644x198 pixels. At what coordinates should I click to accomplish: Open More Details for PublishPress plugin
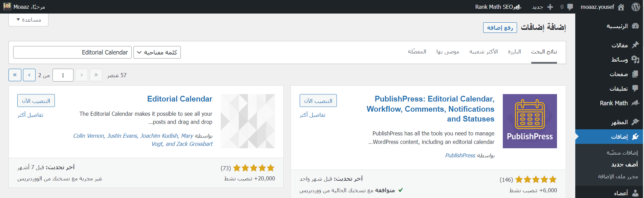click(x=312, y=115)
